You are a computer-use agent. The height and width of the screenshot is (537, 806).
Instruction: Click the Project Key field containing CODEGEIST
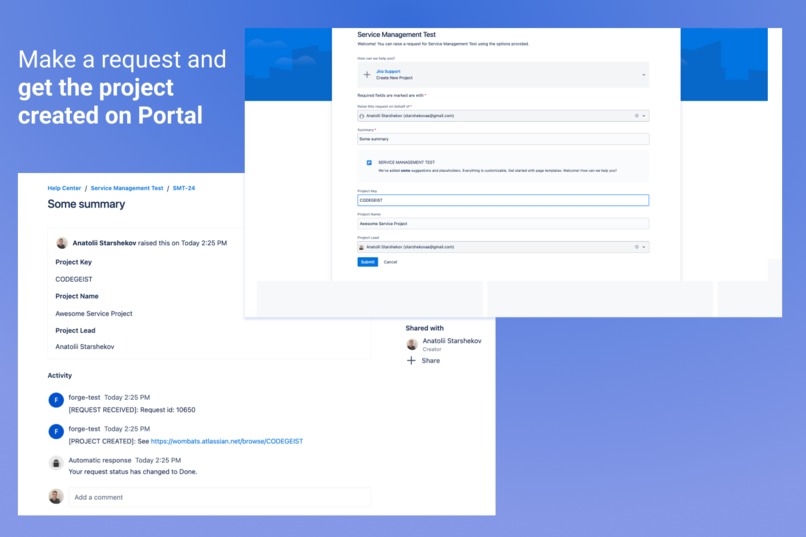pyautogui.click(x=503, y=200)
